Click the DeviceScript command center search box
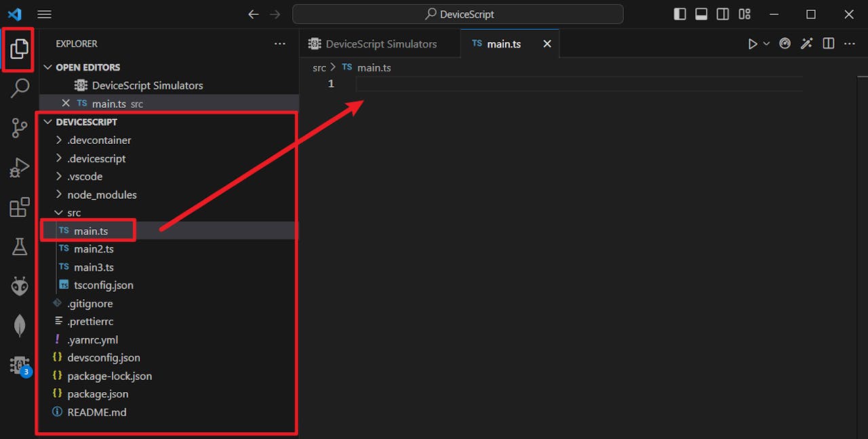This screenshot has width=868, height=439. point(458,14)
